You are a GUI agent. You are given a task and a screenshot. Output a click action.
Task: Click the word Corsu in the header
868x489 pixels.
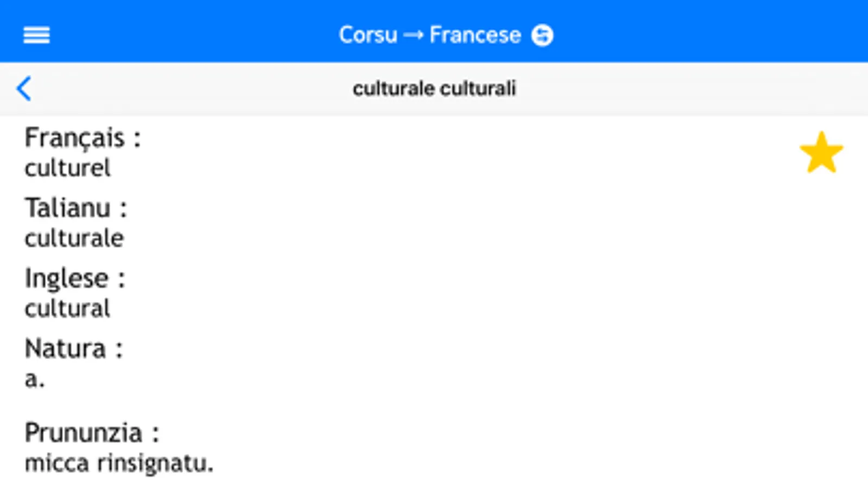368,35
